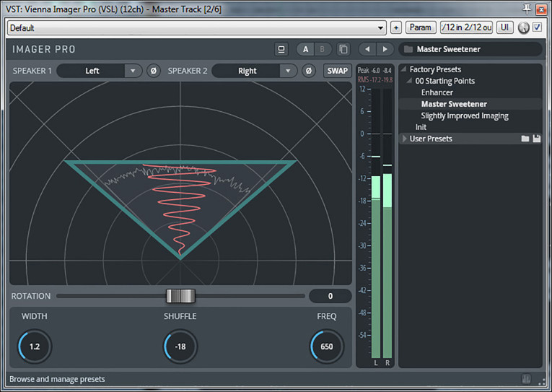
Task: Invert phase of Speaker 1
Action: [x=154, y=71]
